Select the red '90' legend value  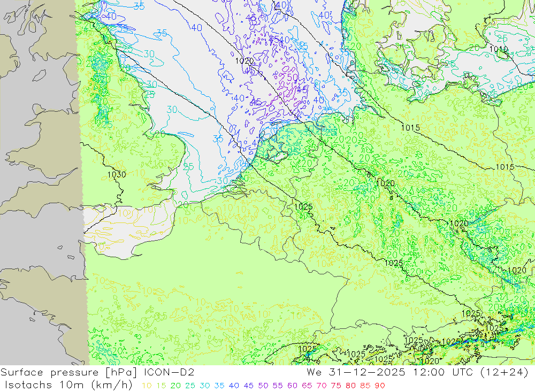(380, 386)
